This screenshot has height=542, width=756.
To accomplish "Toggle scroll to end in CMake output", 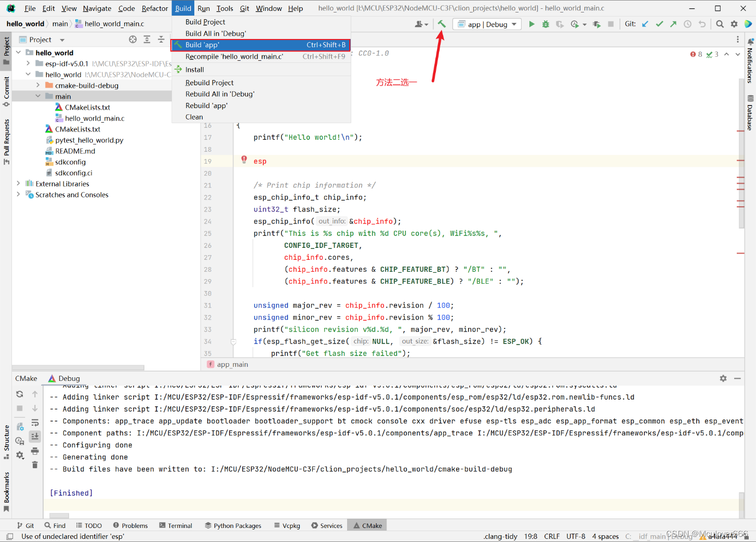I will point(35,437).
